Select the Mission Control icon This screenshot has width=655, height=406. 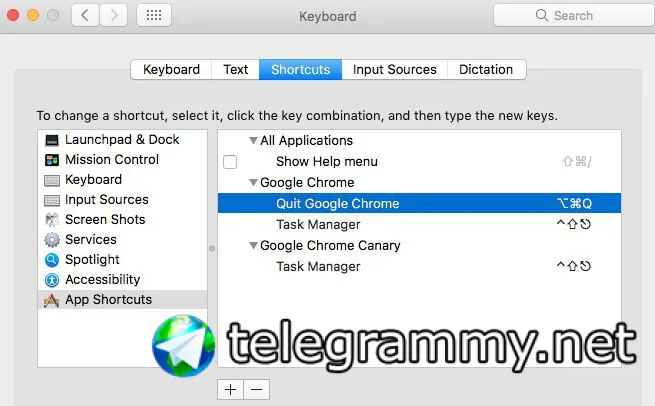click(x=52, y=160)
